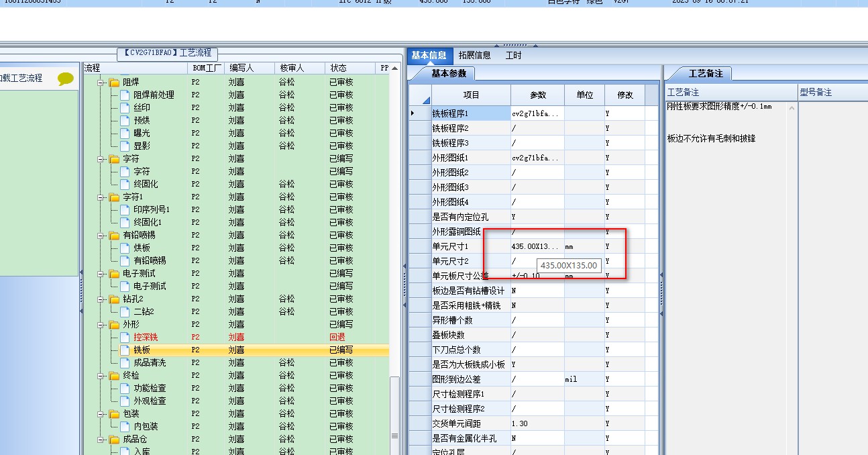868x455 pixels.
Task: Click the mil unit cell of 图形到边公差
Action: pos(584,380)
